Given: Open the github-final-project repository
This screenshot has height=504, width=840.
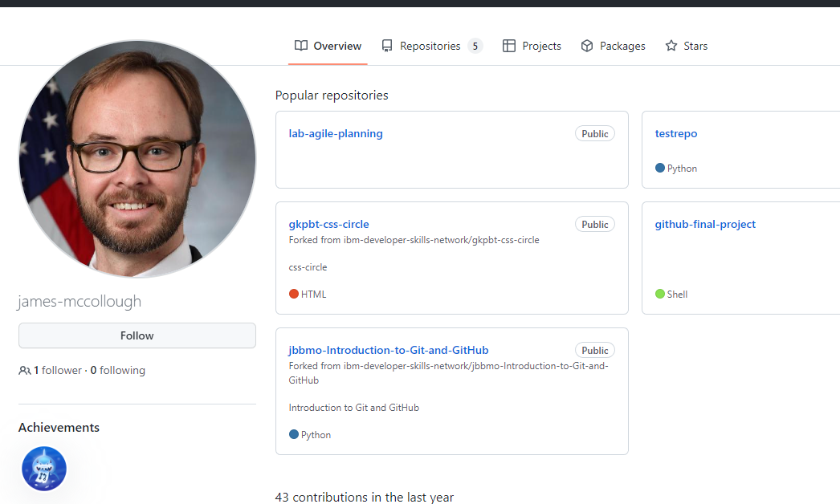Looking at the screenshot, I should [x=705, y=224].
